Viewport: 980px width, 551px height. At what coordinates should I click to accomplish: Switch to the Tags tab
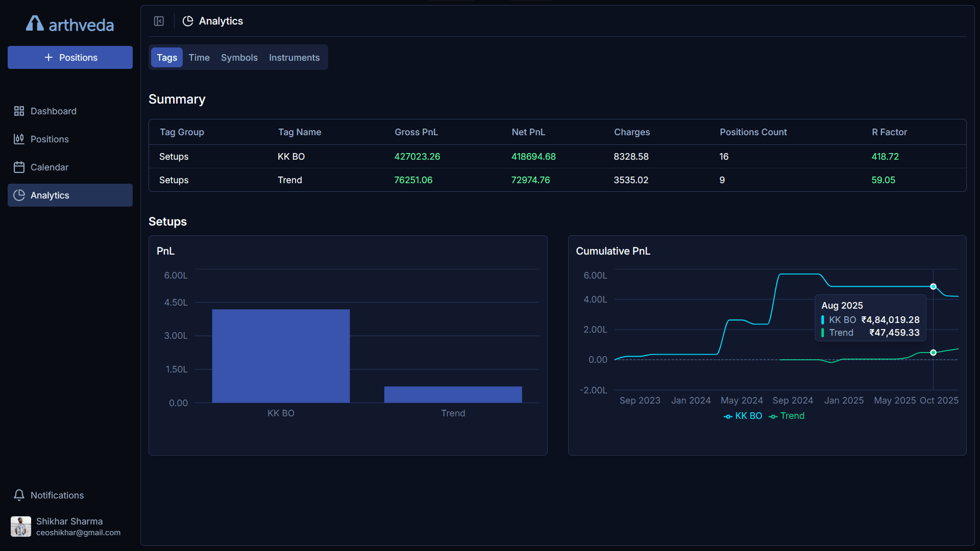coord(166,57)
